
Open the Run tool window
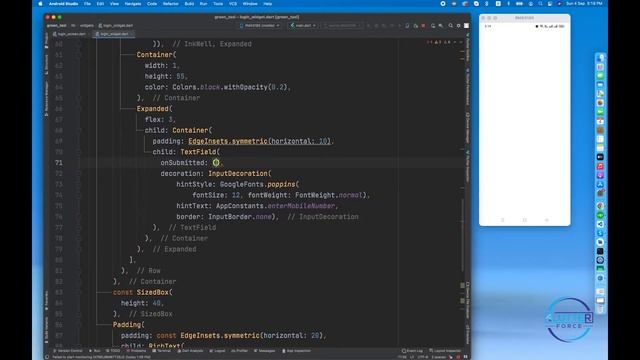pos(95,351)
